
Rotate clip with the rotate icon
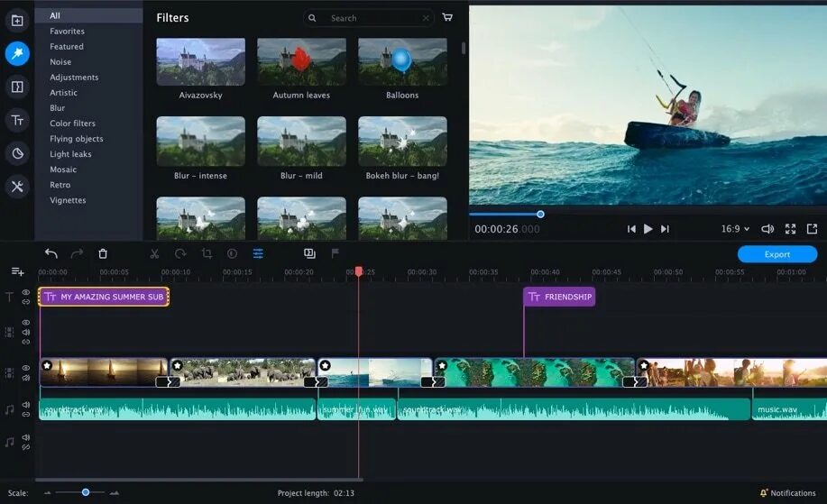coord(180,253)
